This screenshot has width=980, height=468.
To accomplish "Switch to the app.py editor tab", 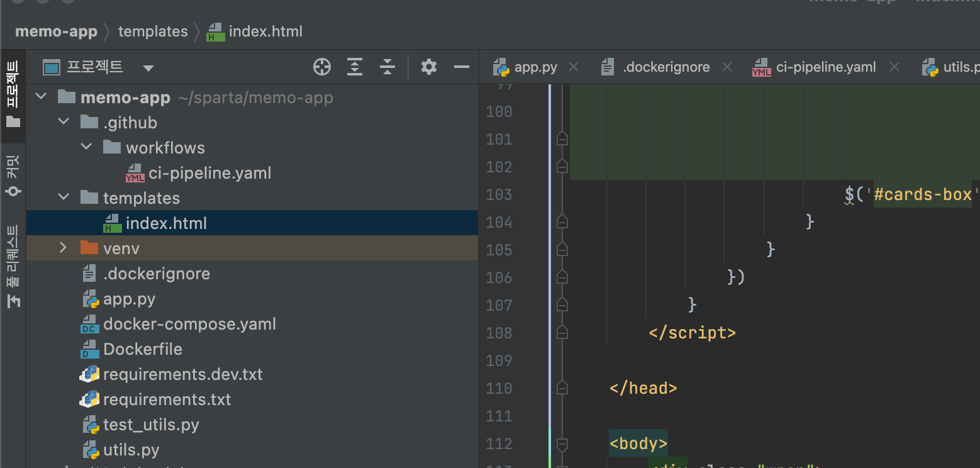I will (535, 67).
